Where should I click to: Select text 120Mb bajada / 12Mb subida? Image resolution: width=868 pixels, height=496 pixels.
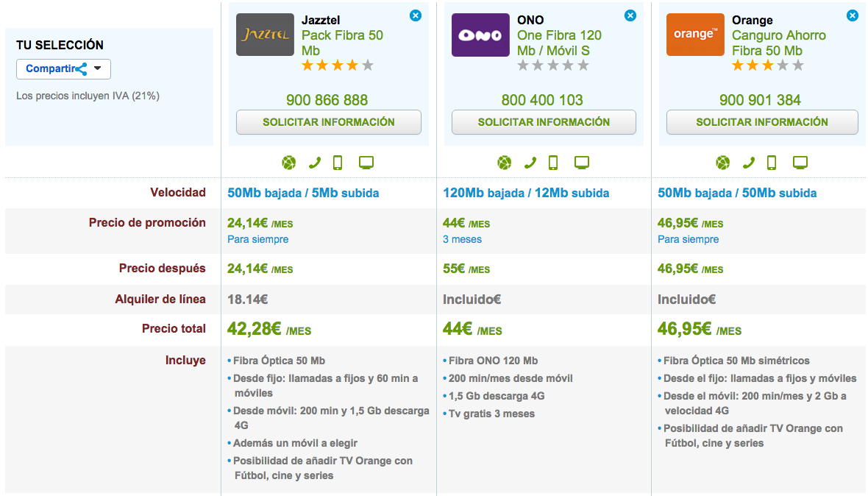(526, 194)
